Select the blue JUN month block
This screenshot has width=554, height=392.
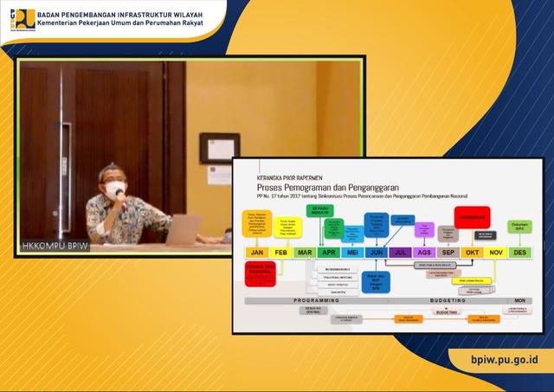376,253
